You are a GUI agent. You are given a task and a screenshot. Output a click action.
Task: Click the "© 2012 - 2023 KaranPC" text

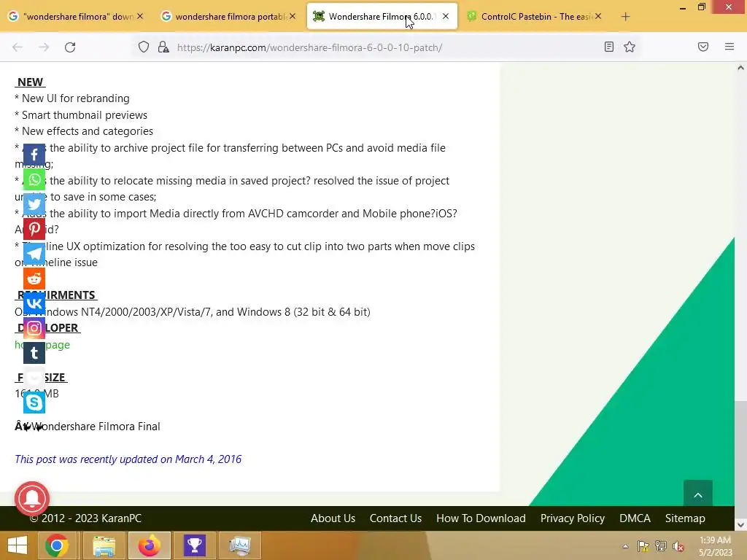coord(86,518)
